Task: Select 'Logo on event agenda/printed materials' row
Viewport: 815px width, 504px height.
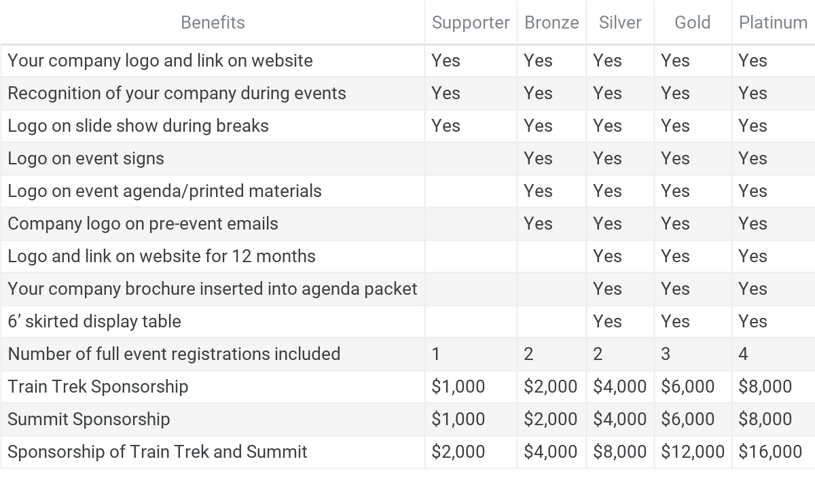Action: 164,191
